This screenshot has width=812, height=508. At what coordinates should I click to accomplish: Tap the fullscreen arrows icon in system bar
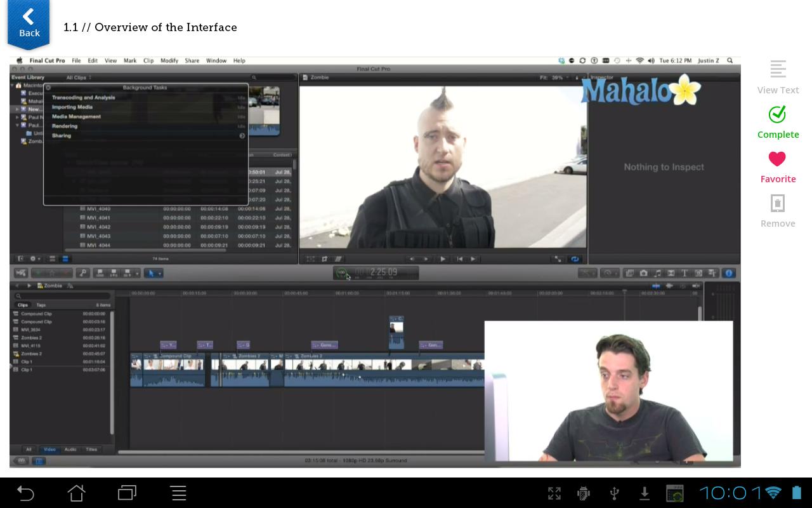(554, 493)
